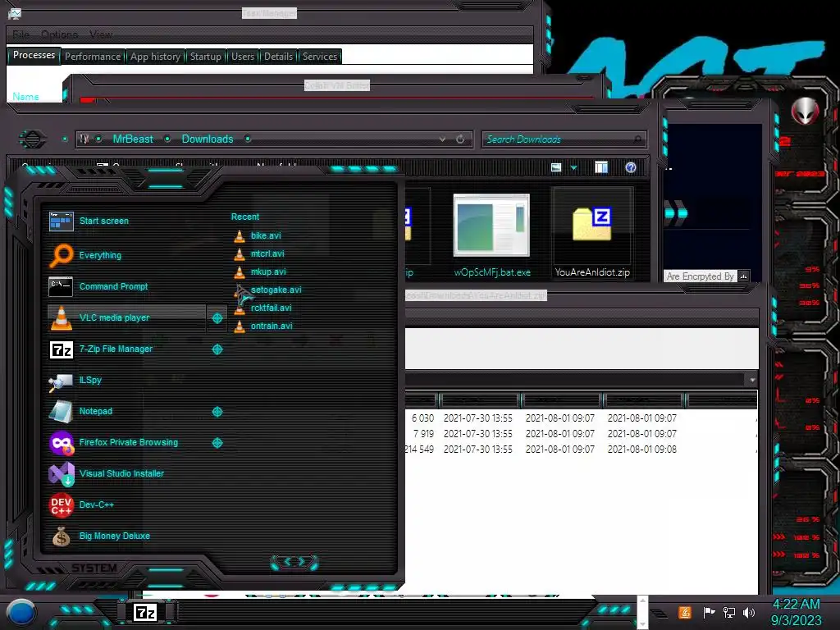Switch to Processes tab in Task Manager

pos(34,55)
